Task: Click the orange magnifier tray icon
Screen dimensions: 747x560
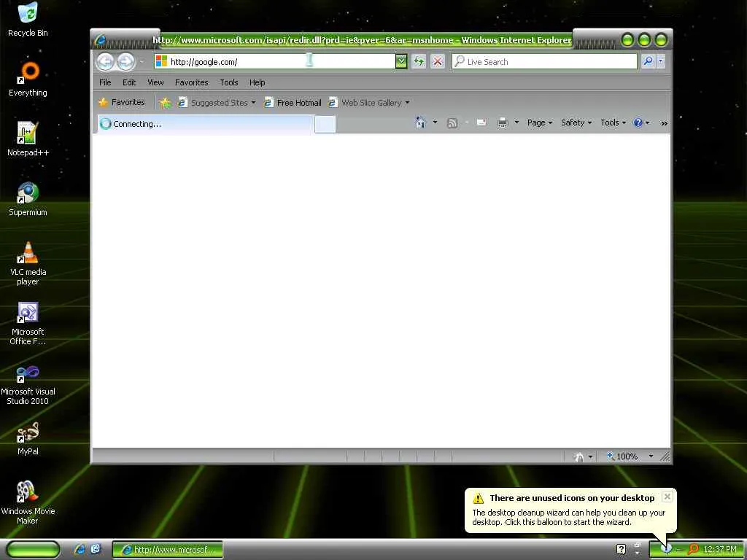Action: 693,550
